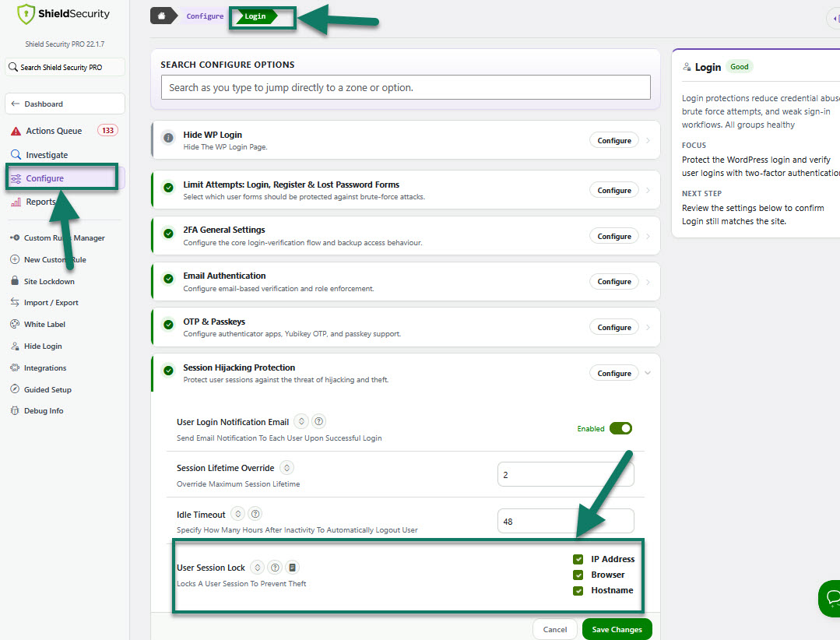This screenshot has width=840, height=640.
Task: Click the diamond icon beside User Login Notification Email
Action: click(x=301, y=421)
